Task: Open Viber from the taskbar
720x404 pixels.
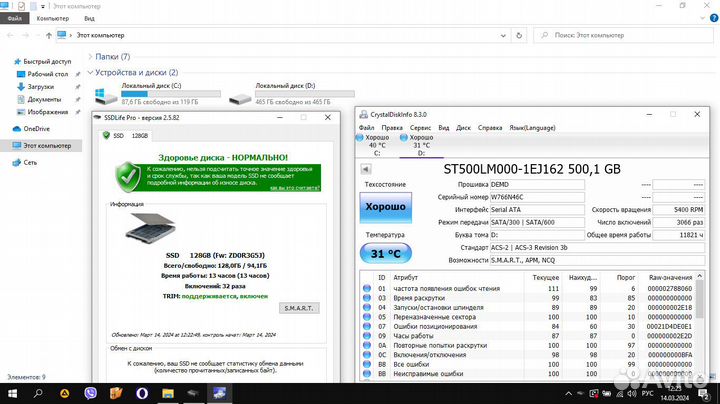Action: point(90,393)
